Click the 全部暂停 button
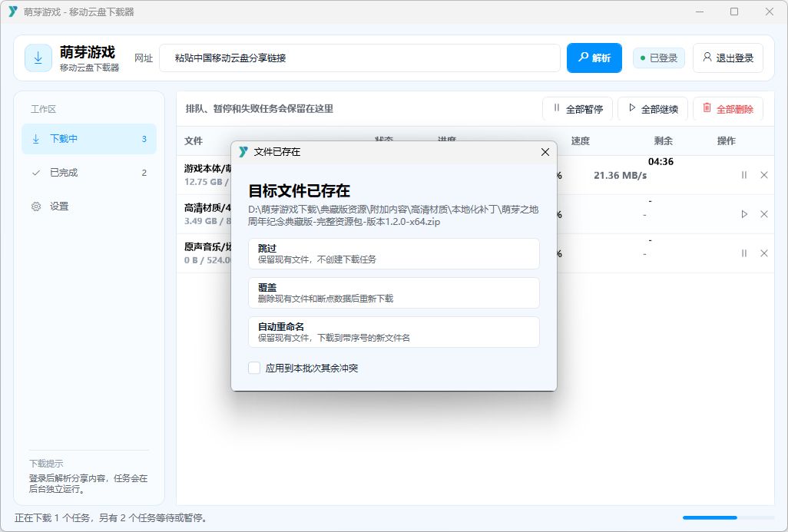This screenshot has height=532, width=788. point(578,108)
